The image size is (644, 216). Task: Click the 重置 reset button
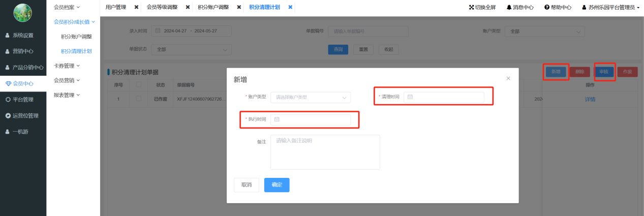(x=363, y=49)
